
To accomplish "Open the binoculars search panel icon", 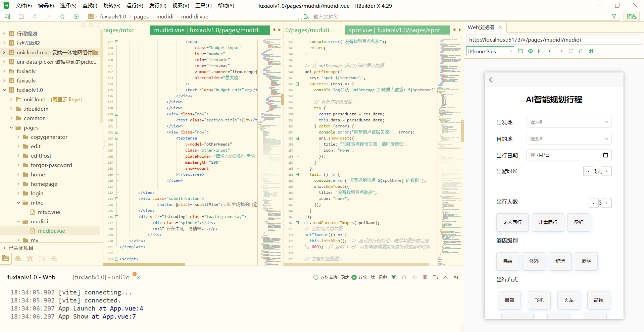I will pos(18,259).
